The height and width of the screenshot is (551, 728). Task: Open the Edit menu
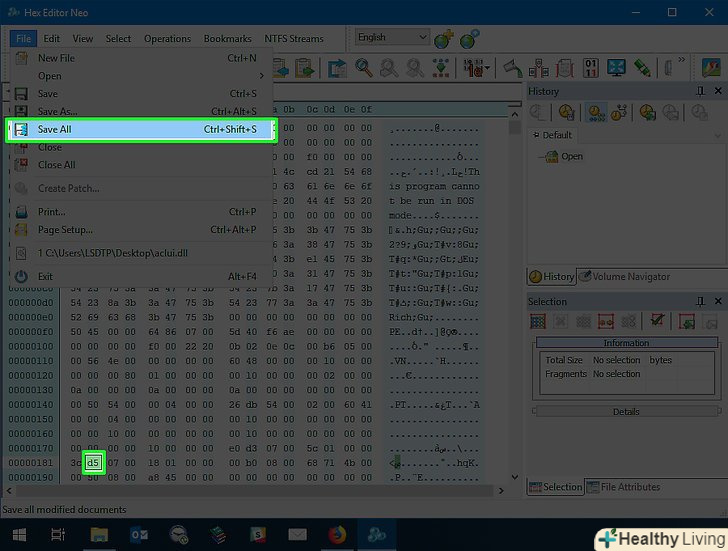(52, 39)
